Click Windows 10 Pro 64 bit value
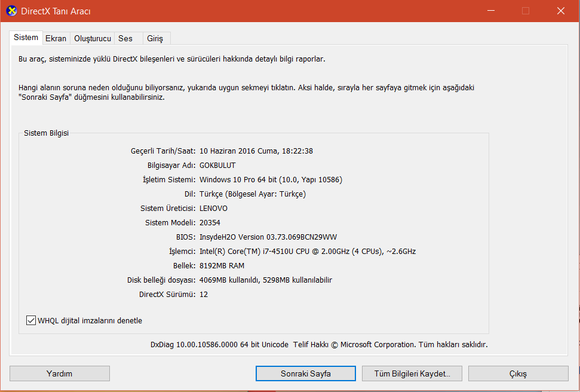The image size is (580, 392). [271, 180]
